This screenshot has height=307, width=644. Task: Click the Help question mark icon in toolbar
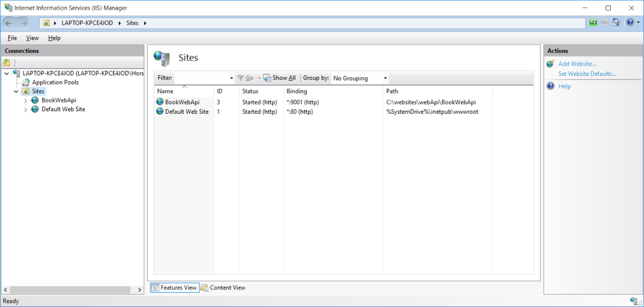point(630,22)
